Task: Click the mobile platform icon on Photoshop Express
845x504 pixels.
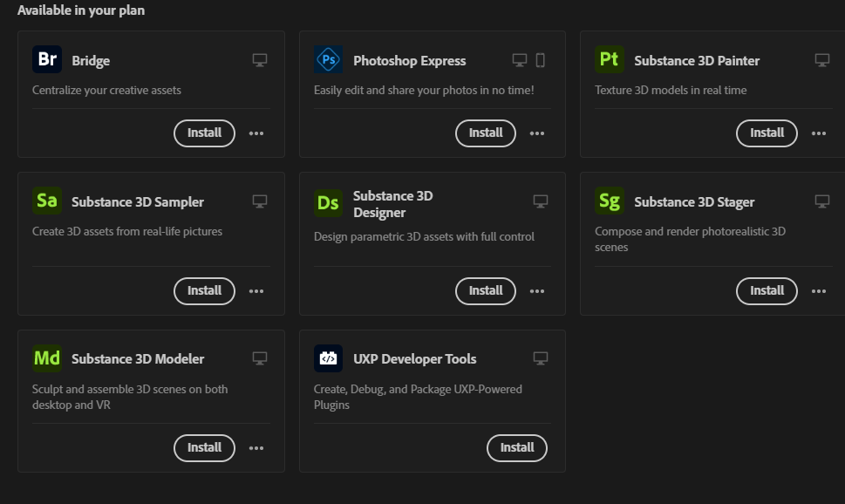Action: (541, 60)
